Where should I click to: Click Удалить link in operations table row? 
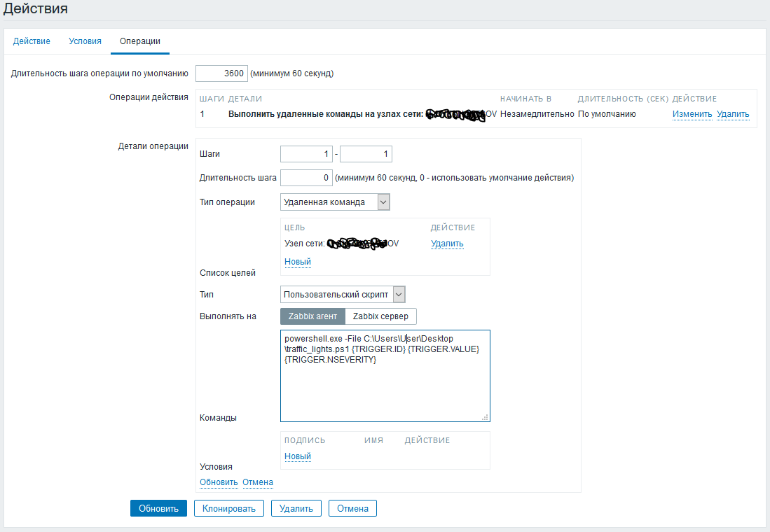coord(733,114)
